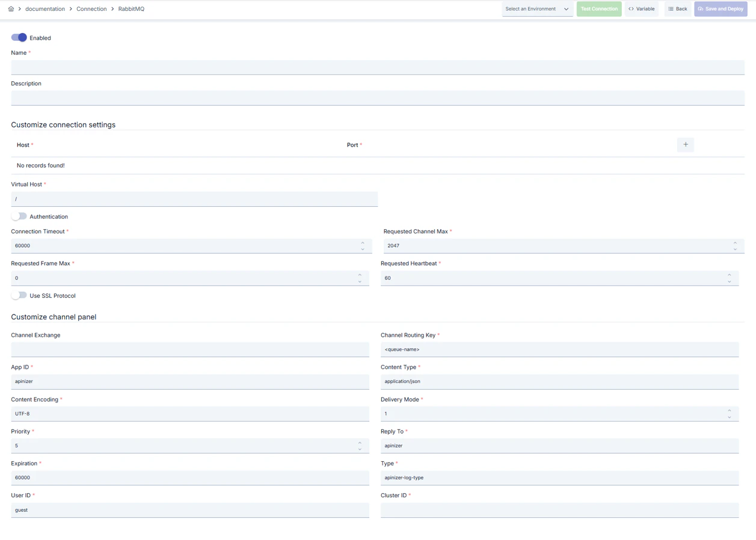
Task: Increase Requested Channel Max value
Action: point(735,243)
